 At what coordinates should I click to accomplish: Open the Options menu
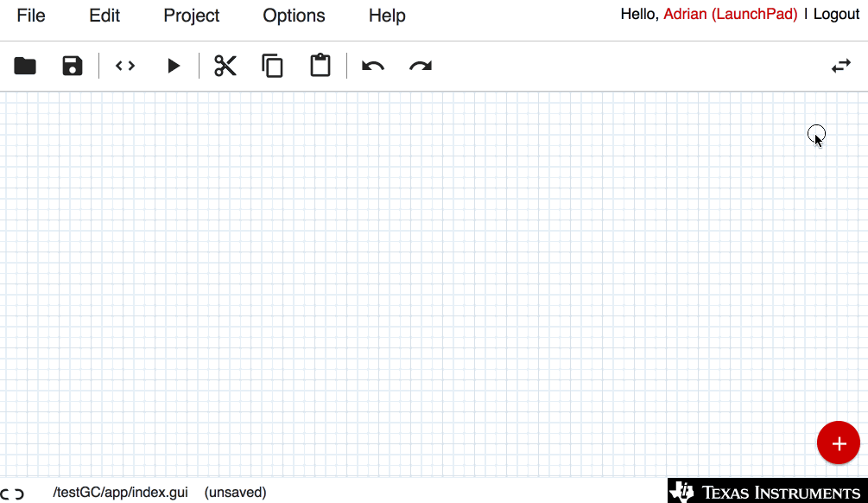pos(294,16)
